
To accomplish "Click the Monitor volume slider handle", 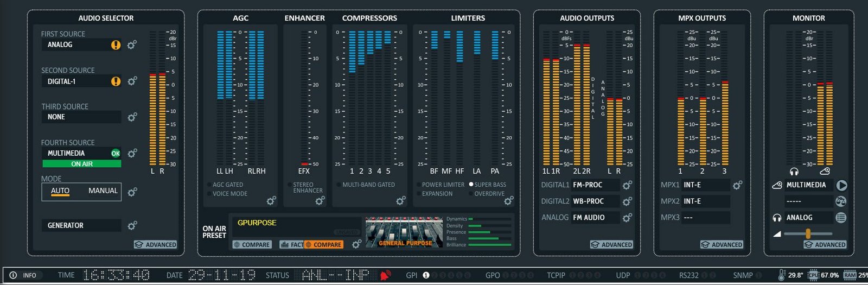I will [808, 233].
